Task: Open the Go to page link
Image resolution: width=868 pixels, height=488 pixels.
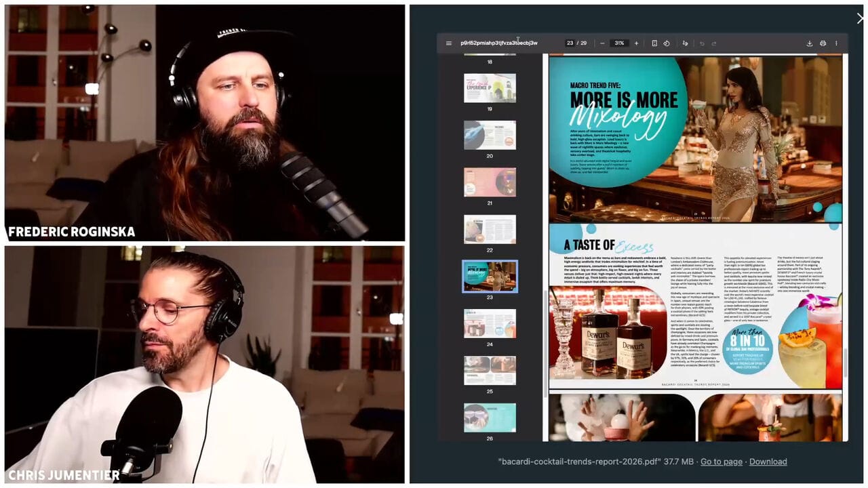Action: coord(721,462)
